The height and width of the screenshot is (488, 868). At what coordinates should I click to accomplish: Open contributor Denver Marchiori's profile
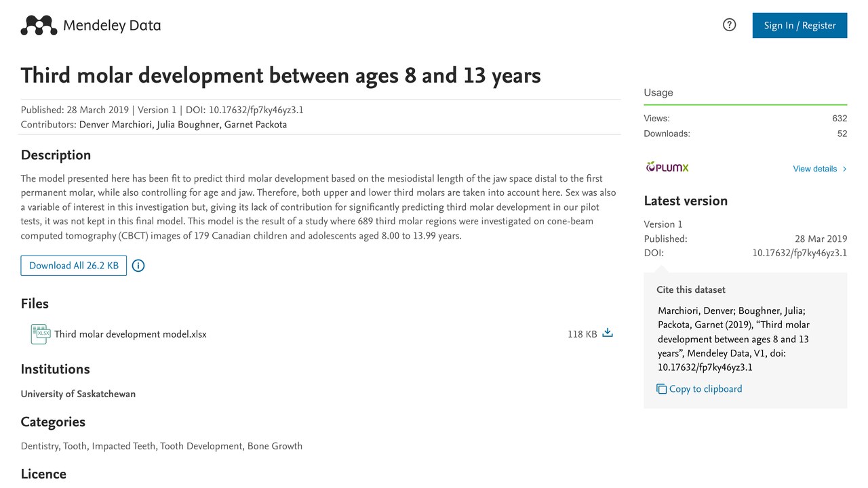[x=115, y=125]
